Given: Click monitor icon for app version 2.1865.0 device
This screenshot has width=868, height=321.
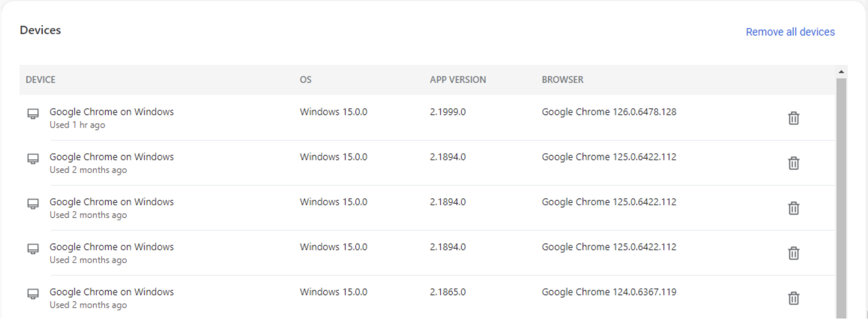Looking at the screenshot, I should 33,294.
